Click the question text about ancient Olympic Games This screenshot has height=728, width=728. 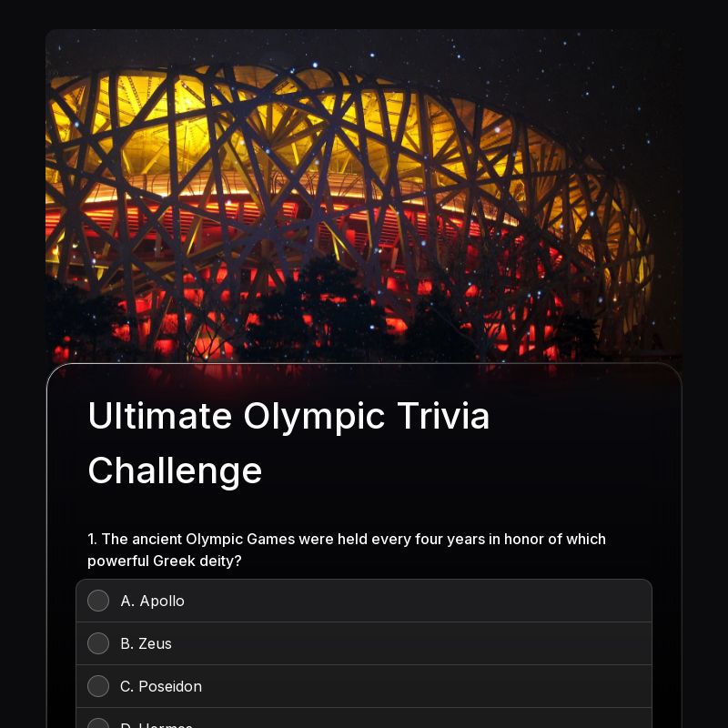pyautogui.click(x=346, y=550)
